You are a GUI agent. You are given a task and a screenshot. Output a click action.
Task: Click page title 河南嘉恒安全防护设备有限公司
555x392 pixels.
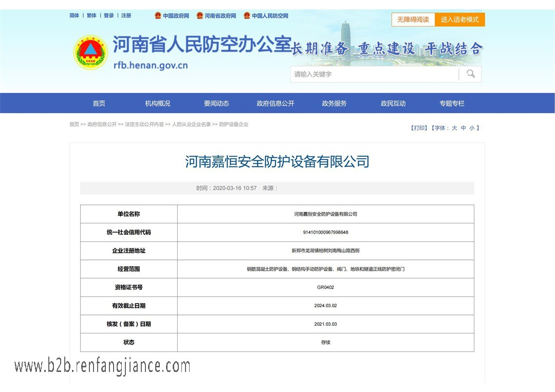(277, 162)
